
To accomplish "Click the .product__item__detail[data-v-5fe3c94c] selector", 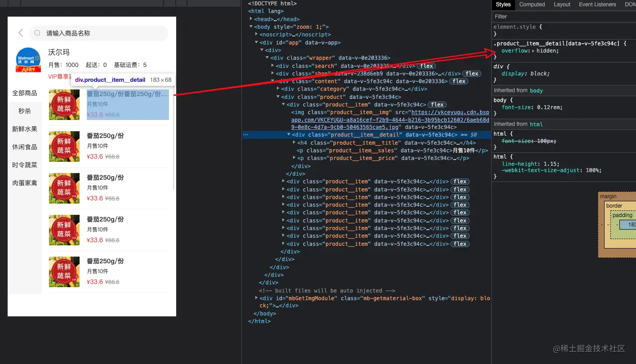I will 556,44.
